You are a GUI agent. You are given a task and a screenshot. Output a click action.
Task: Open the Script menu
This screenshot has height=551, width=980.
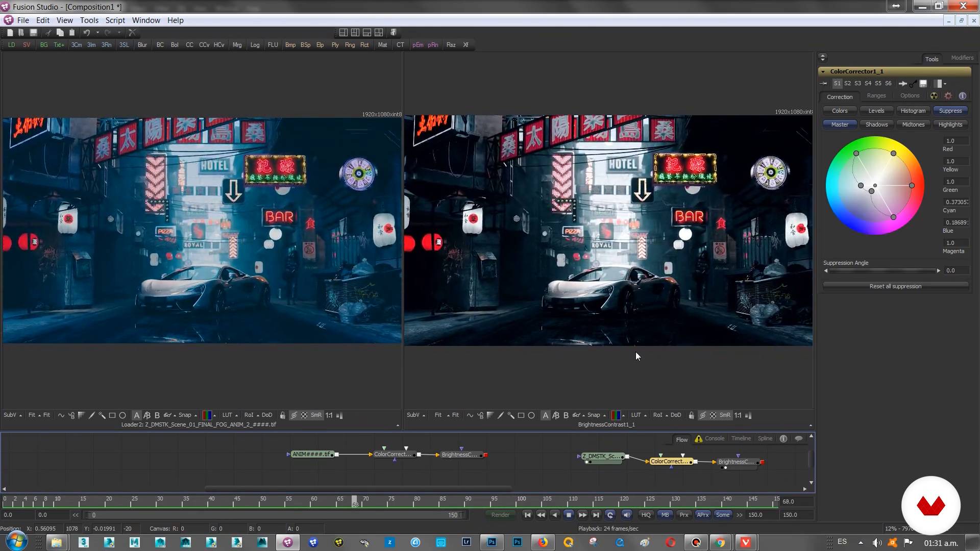[115, 20]
